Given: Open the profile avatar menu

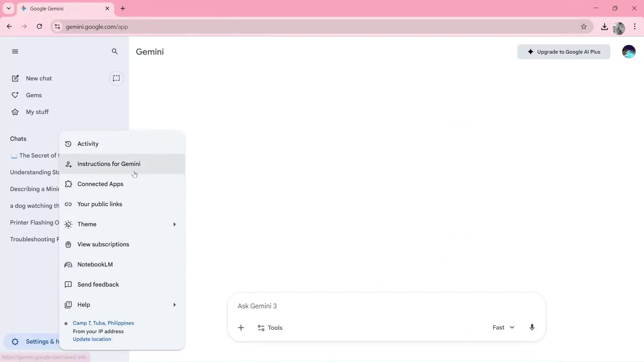Looking at the screenshot, I should [629, 51].
